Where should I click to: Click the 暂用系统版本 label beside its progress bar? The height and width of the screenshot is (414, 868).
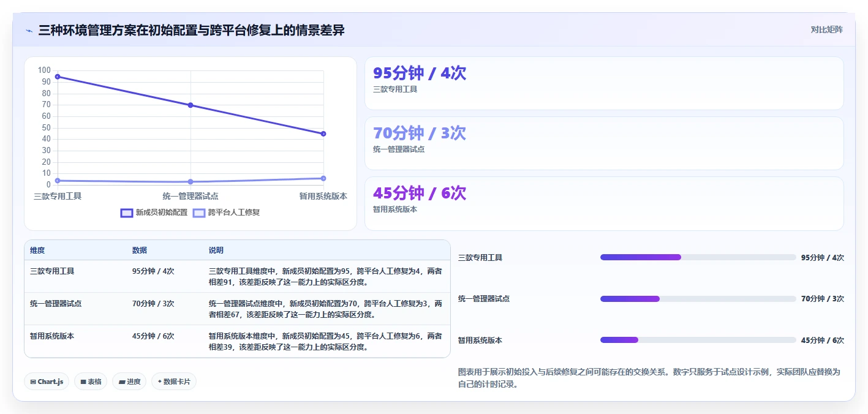[480, 340]
